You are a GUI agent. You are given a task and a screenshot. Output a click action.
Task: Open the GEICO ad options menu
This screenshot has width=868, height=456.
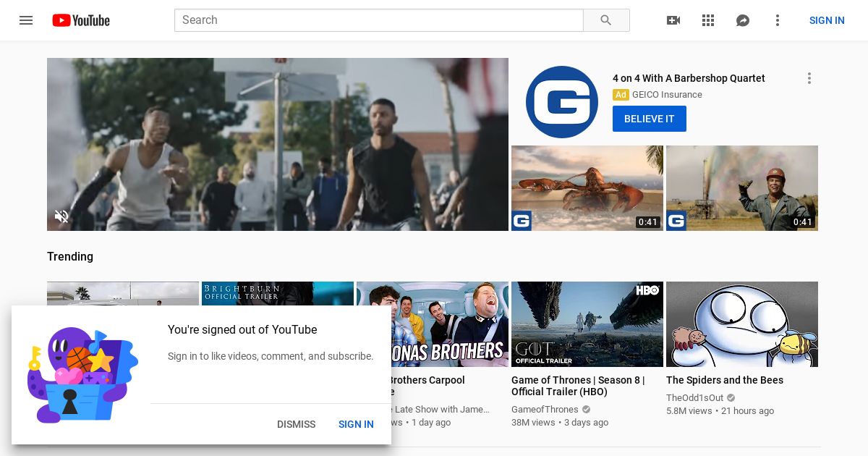(809, 78)
